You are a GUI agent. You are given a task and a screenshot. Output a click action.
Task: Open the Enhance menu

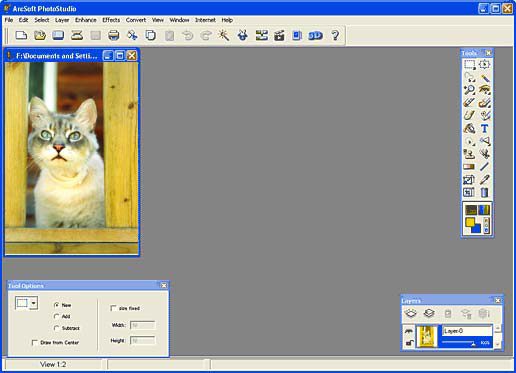point(86,20)
